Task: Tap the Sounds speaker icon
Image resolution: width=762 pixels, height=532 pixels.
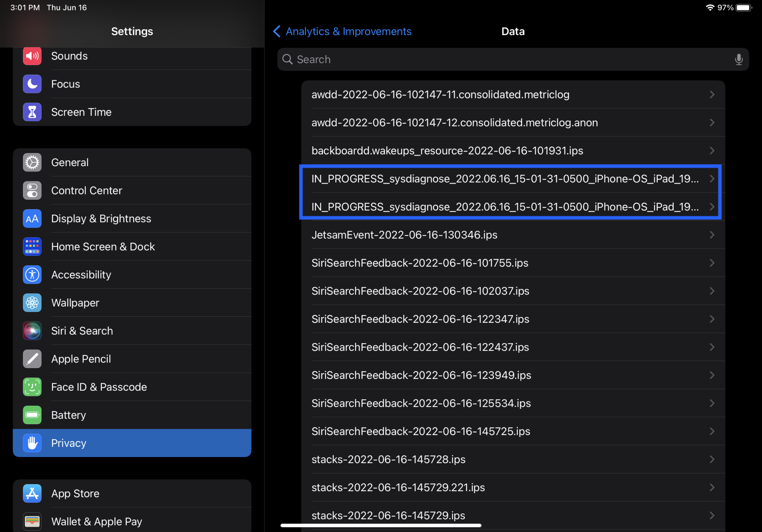Action: point(32,56)
